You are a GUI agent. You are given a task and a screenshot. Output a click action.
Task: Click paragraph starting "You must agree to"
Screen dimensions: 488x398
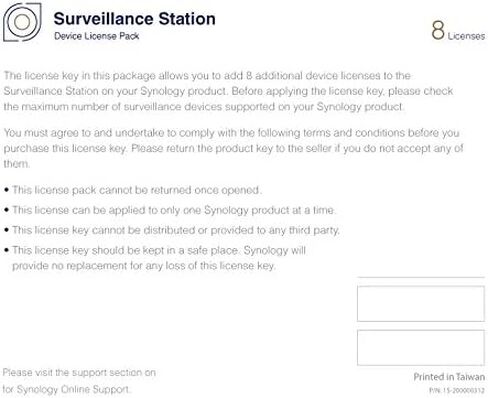pos(233,148)
